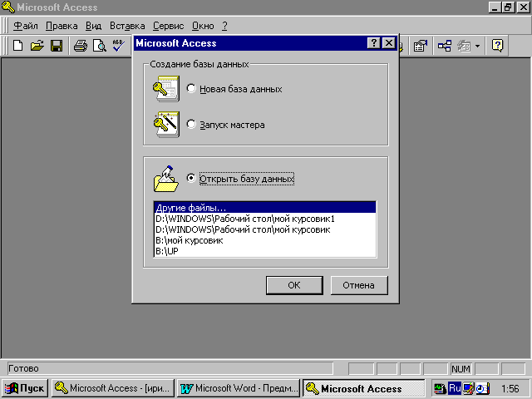This screenshot has width=532, height=399.
Task: Switch to Microsoft Access - [ири... taskbar button
Action: 113,388
